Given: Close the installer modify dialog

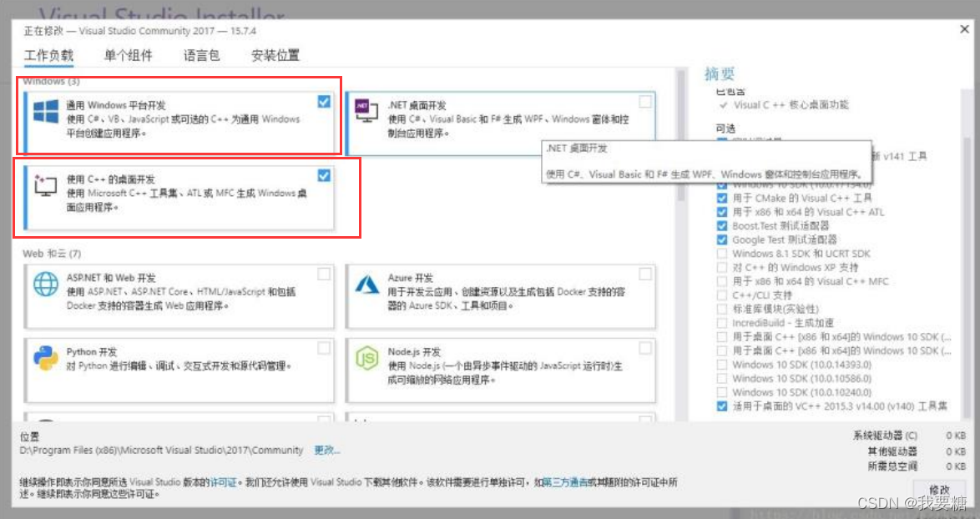Looking at the screenshot, I should tap(964, 29).
